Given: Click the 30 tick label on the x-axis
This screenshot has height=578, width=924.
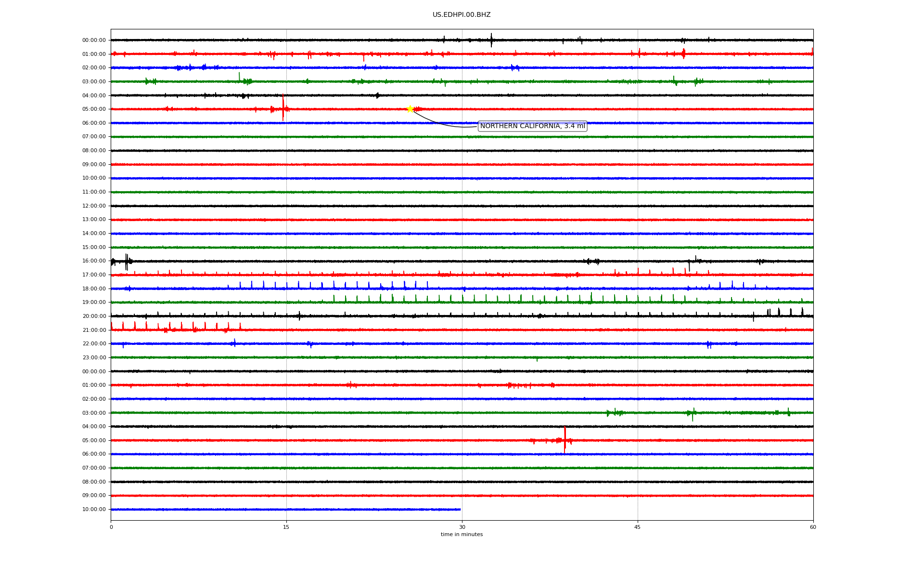Looking at the screenshot, I should [x=462, y=527].
